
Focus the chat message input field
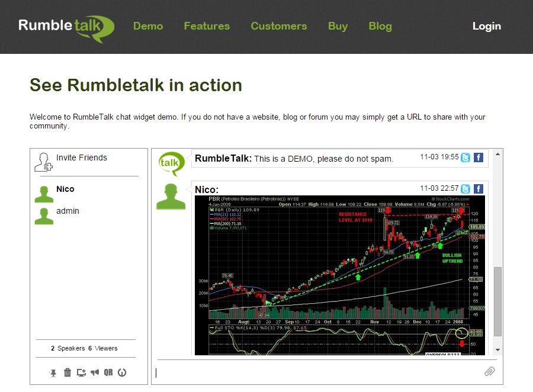318,372
